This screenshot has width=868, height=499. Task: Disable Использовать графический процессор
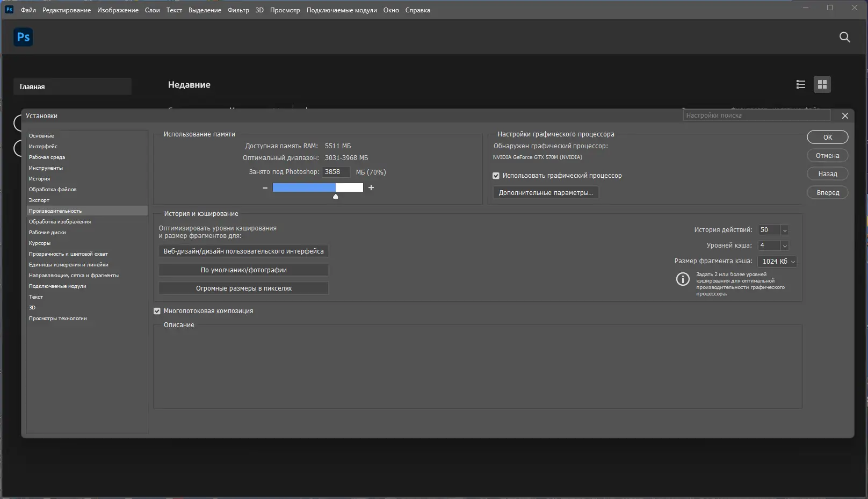[x=495, y=176]
